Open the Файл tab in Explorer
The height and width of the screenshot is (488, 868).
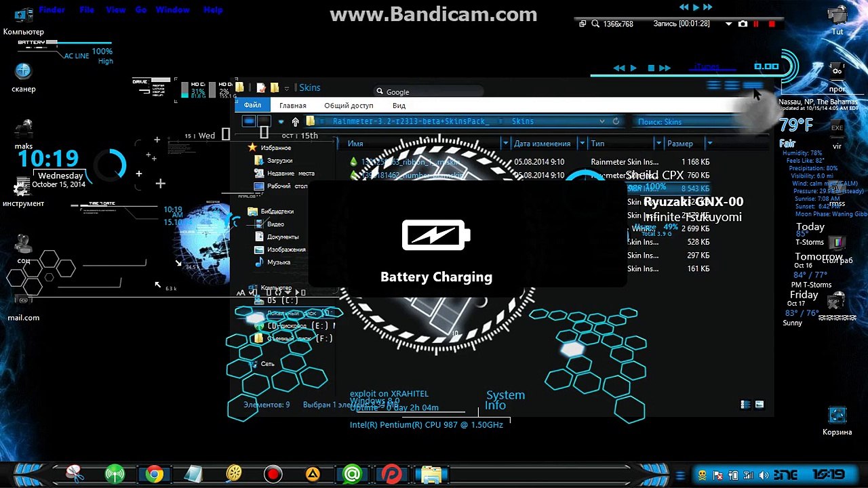tap(252, 105)
